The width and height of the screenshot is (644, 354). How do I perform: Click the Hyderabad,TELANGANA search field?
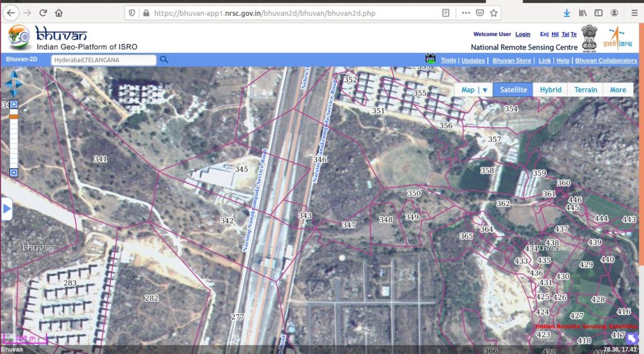tap(104, 60)
